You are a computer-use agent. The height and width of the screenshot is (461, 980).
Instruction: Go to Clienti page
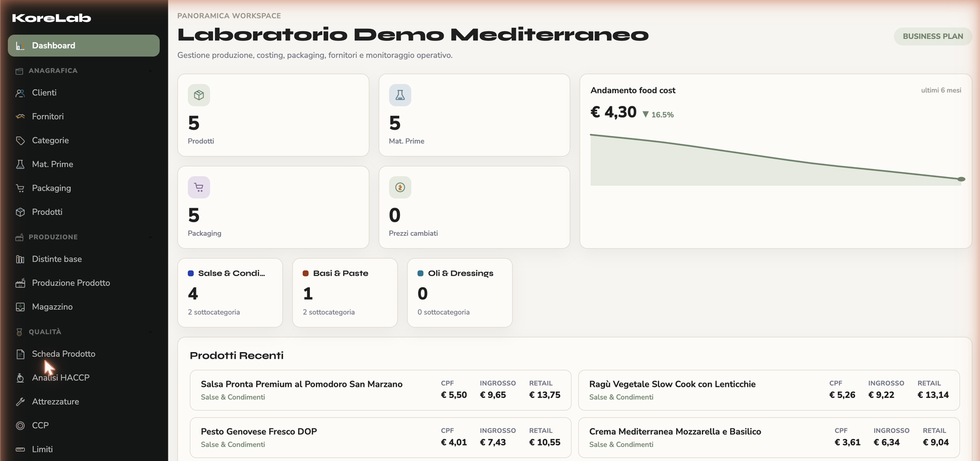point(84,93)
